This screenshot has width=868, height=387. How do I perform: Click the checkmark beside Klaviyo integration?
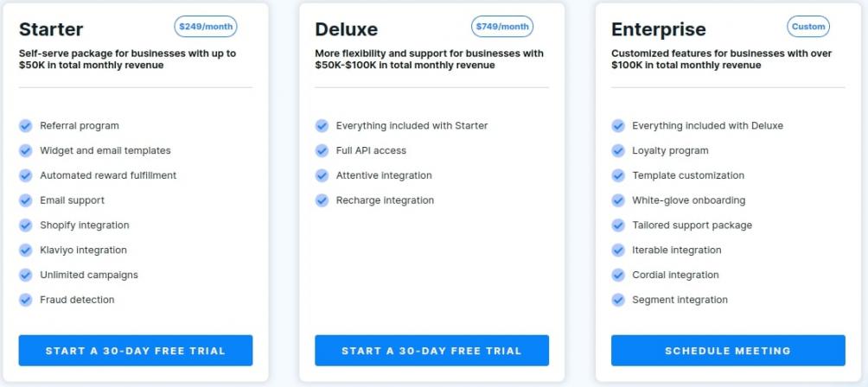[x=26, y=250]
